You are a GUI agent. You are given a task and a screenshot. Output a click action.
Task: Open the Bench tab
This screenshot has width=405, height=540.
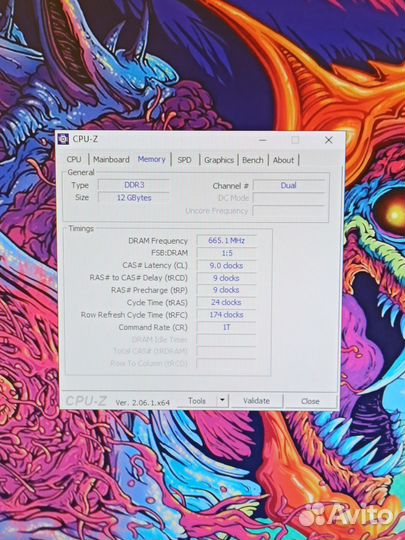(253, 160)
